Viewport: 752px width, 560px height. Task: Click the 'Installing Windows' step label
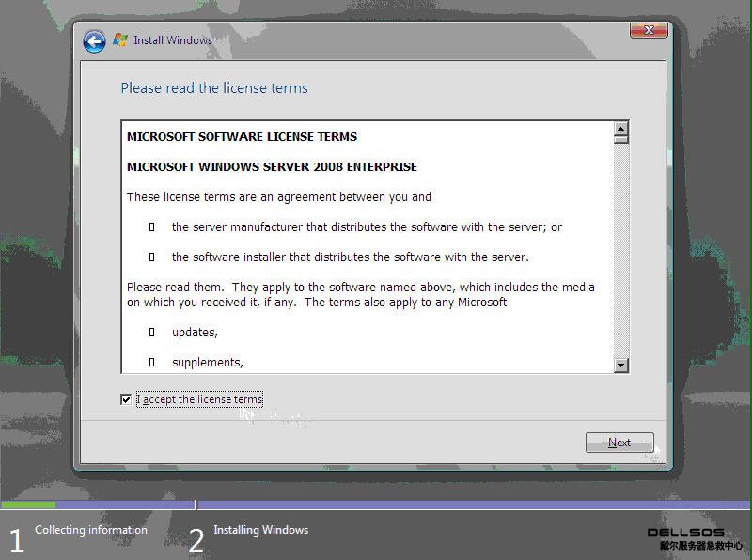(261, 530)
